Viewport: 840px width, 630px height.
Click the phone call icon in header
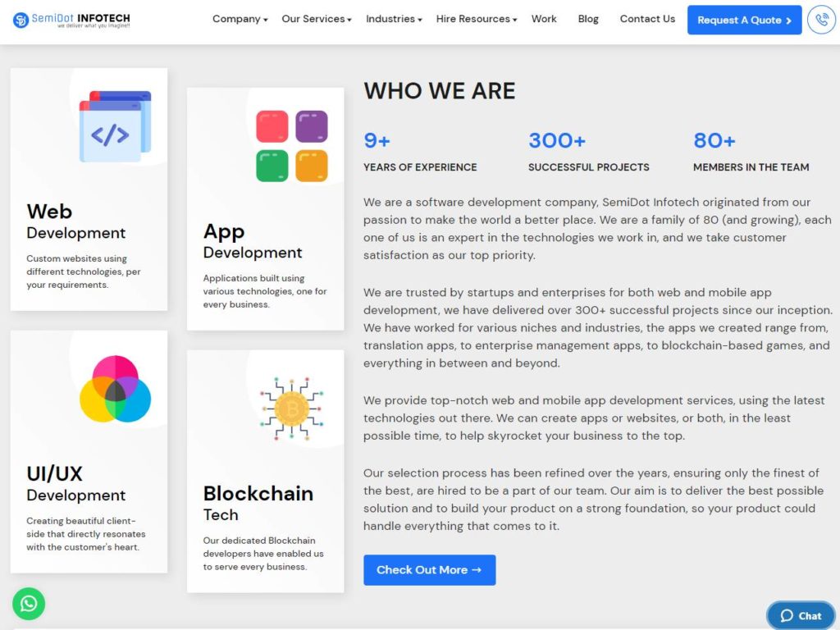[x=821, y=20]
